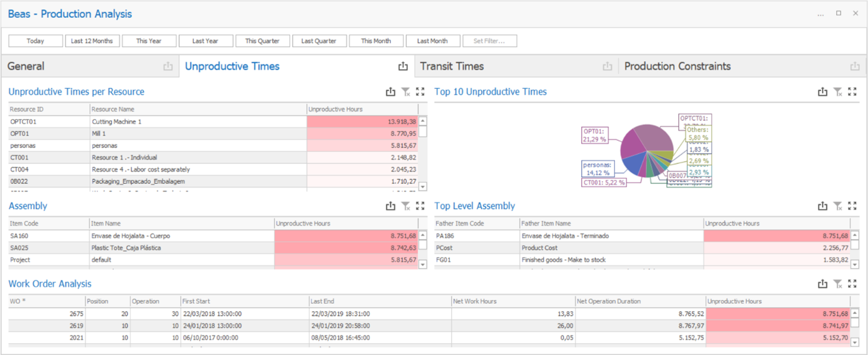Filter data by Last 12 Months
The height and width of the screenshot is (355, 868).
pyautogui.click(x=93, y=41)
